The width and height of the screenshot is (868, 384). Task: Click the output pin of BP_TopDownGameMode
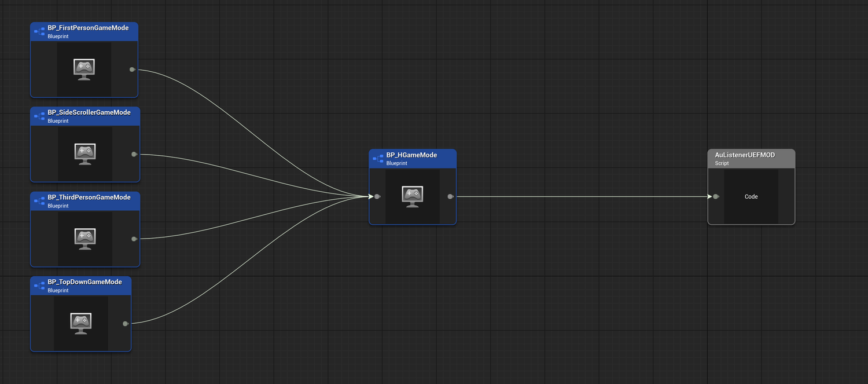point(126,324)
